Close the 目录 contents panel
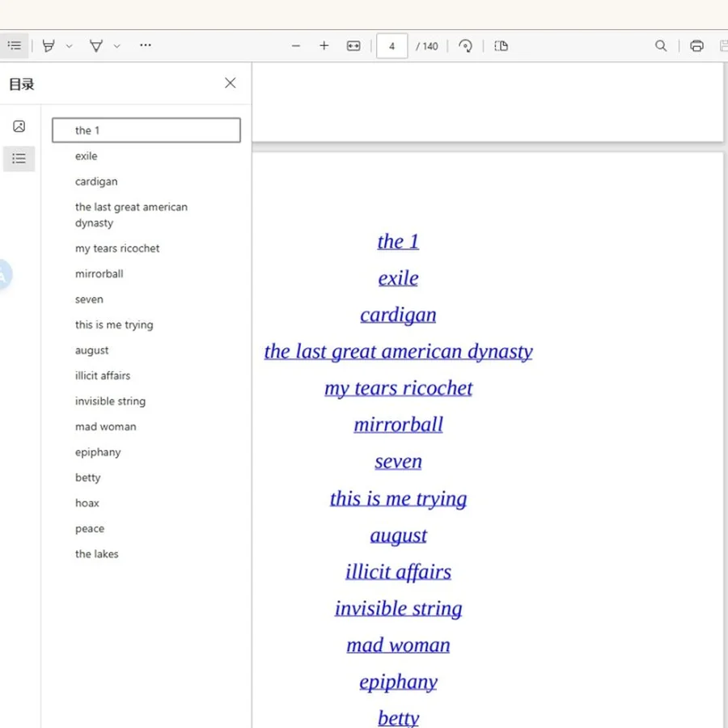 click(231, 83)
